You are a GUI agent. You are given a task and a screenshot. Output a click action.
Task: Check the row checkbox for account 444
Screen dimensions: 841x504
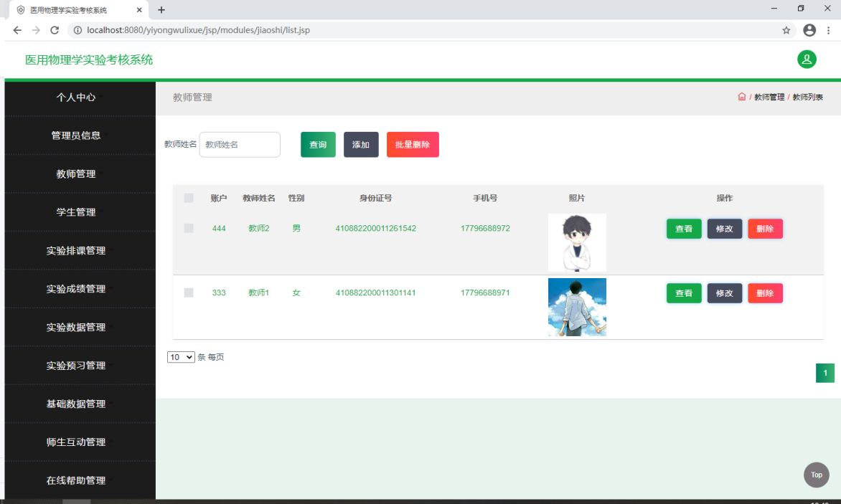coord(188,228)
